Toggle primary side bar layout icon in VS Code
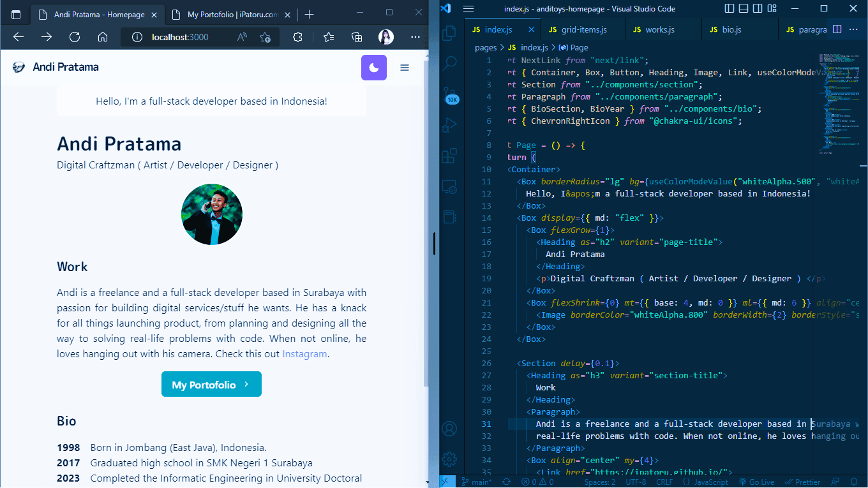The height and width of the screenshot is (488, 868). click(x=730, y=8)
